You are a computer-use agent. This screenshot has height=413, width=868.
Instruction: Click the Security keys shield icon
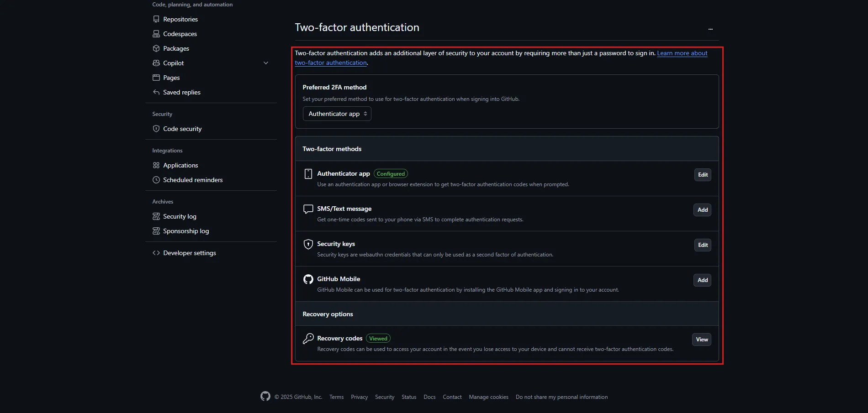308,244
